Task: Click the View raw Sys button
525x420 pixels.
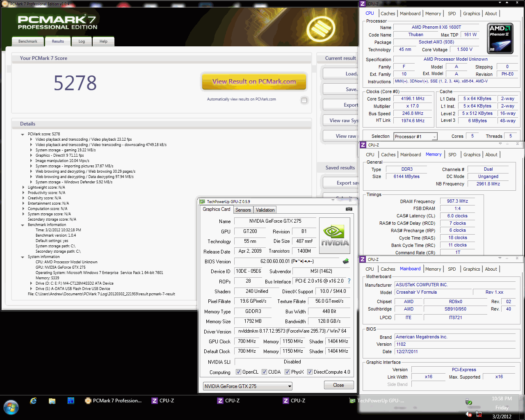Action: click(341, 121)
